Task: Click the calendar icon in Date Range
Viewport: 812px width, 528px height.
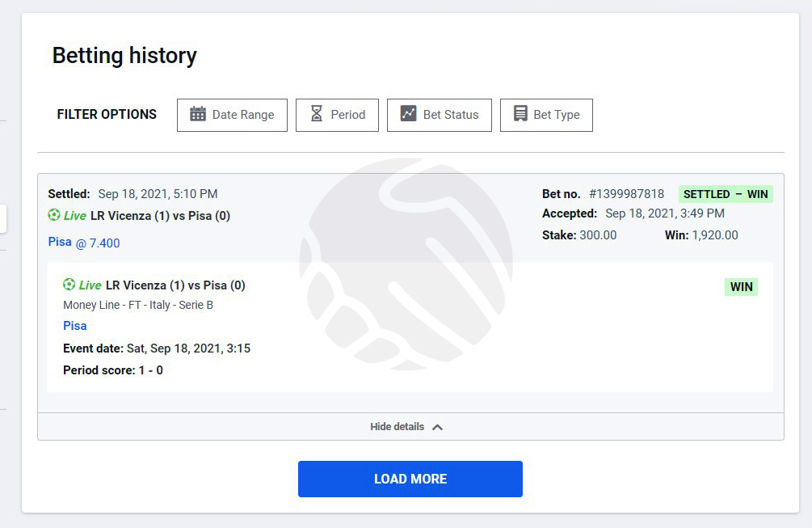Action: [x=198, y=114]
